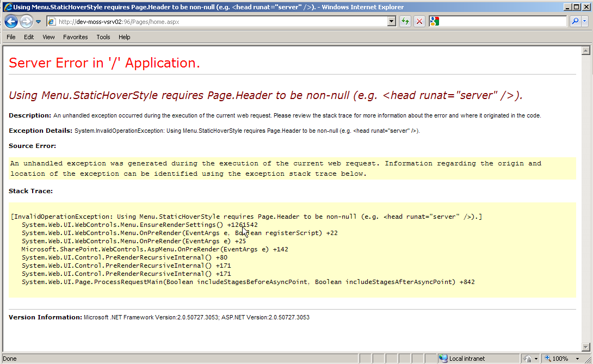Image resolution: width=593 pixels, height=364 pixels.
Task: Close the Internet Explorer window
Action: point(585,7)
